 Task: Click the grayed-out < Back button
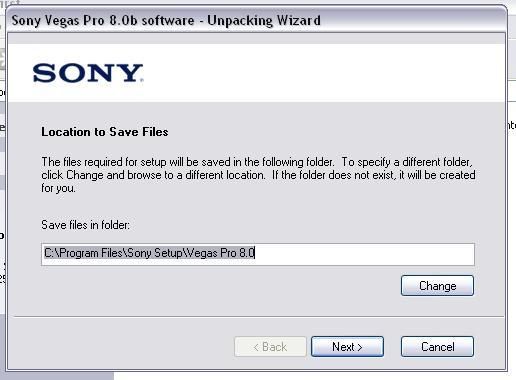click(270, 346)
